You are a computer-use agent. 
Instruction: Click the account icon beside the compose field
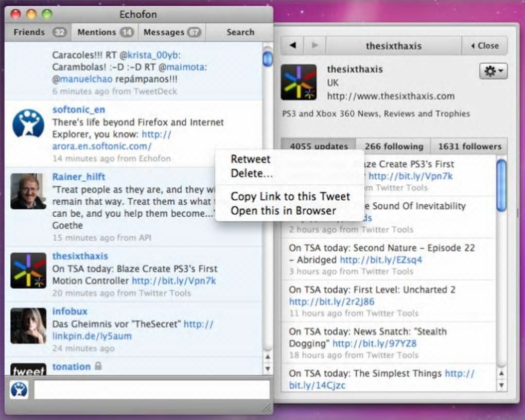(x=19, y=390)
